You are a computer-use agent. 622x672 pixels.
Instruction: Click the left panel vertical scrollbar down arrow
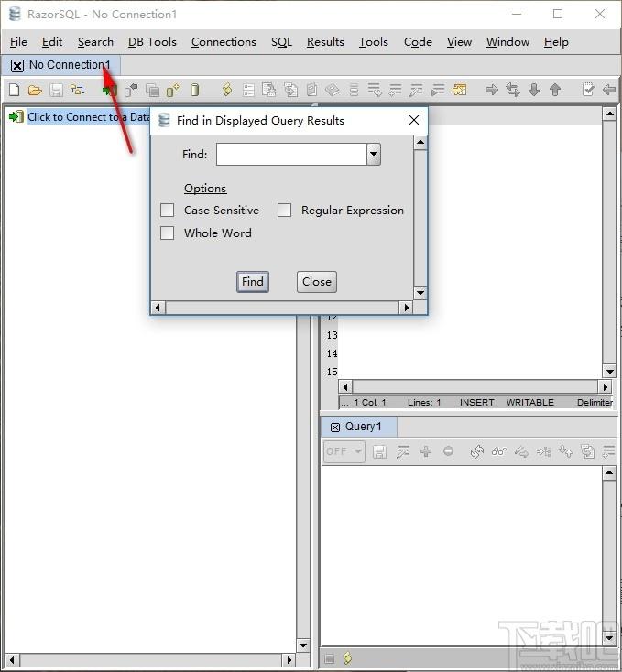[303, 645]
